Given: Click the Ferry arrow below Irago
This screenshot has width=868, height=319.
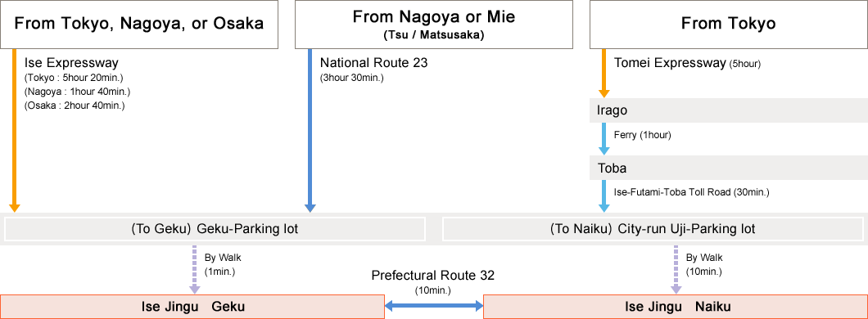Looking at the screenshot, I should tap(604, 139).
